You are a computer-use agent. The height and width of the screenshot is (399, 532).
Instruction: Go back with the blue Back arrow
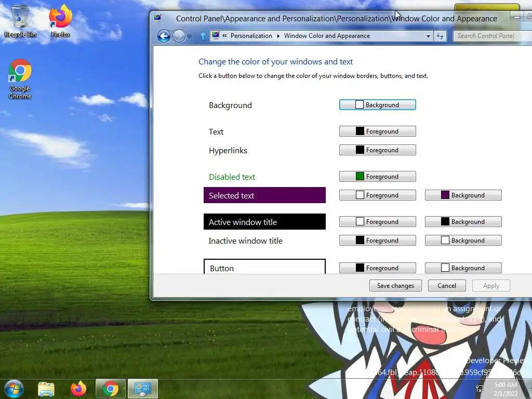[164, 36]
